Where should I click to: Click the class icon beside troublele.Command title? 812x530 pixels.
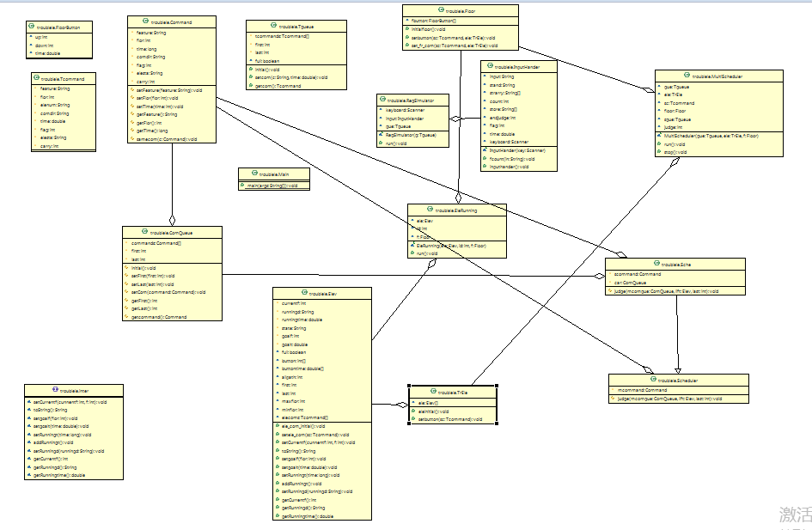click(146, 21)
